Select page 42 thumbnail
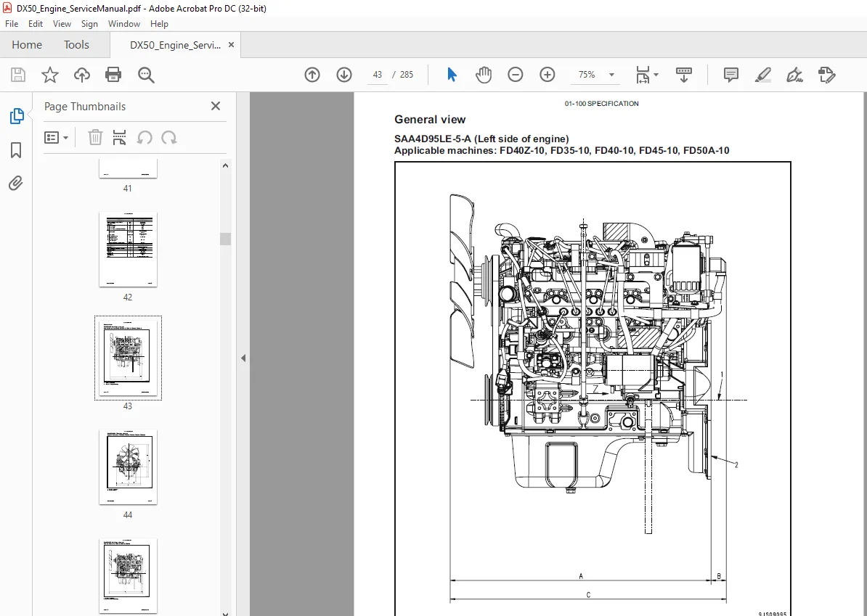 (128, 249)
